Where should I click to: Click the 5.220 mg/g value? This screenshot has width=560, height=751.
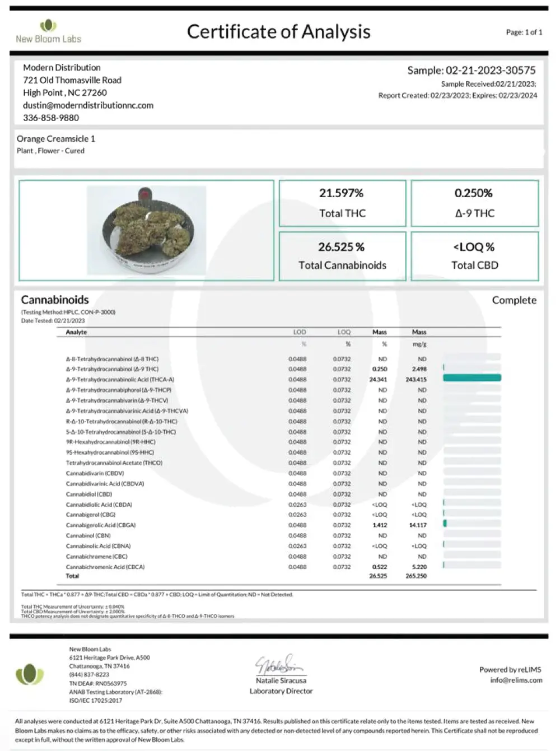coord(419,567)
